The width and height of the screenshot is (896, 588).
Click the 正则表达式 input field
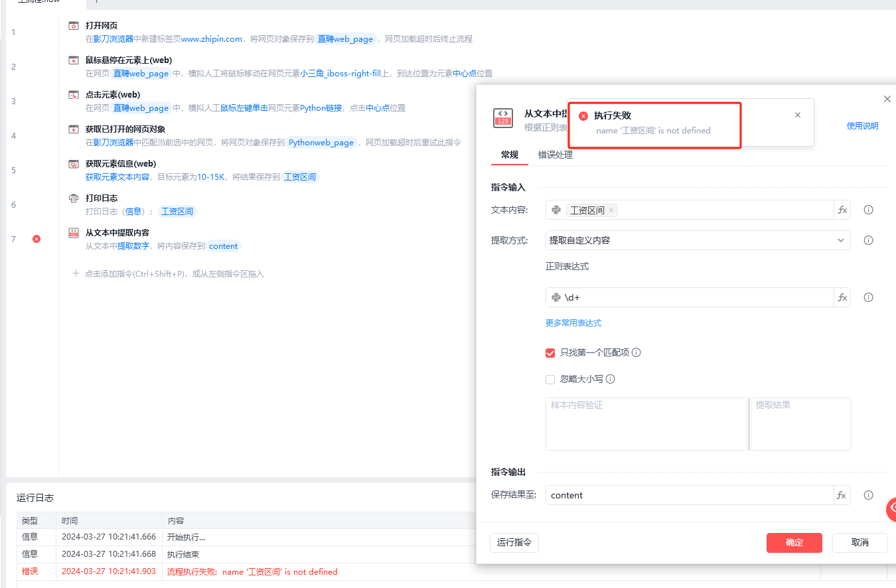(x=690, y=297)
